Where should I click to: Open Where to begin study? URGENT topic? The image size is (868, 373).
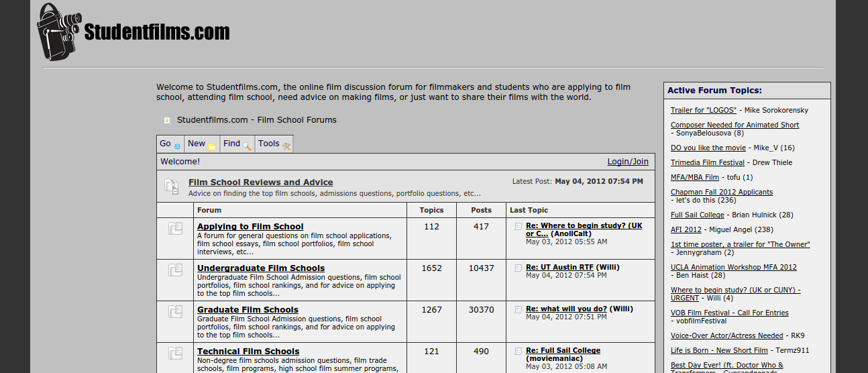(735, 294)
